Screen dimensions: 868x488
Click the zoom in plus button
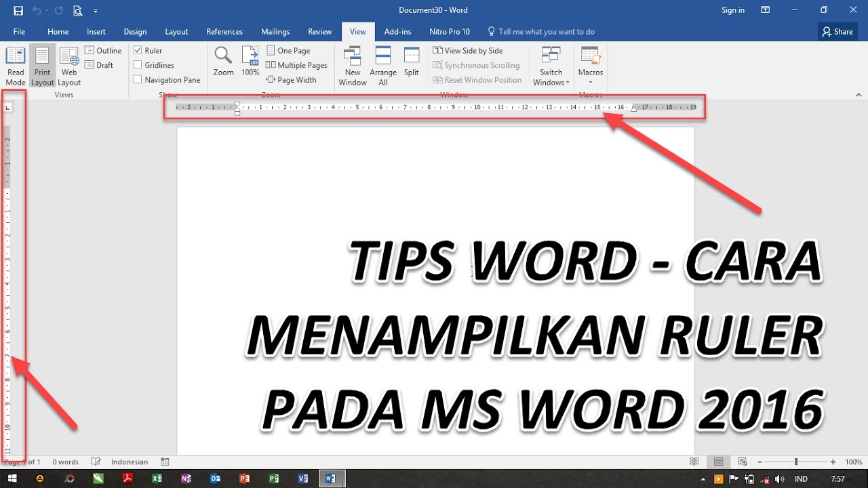[x=833, y=462]
